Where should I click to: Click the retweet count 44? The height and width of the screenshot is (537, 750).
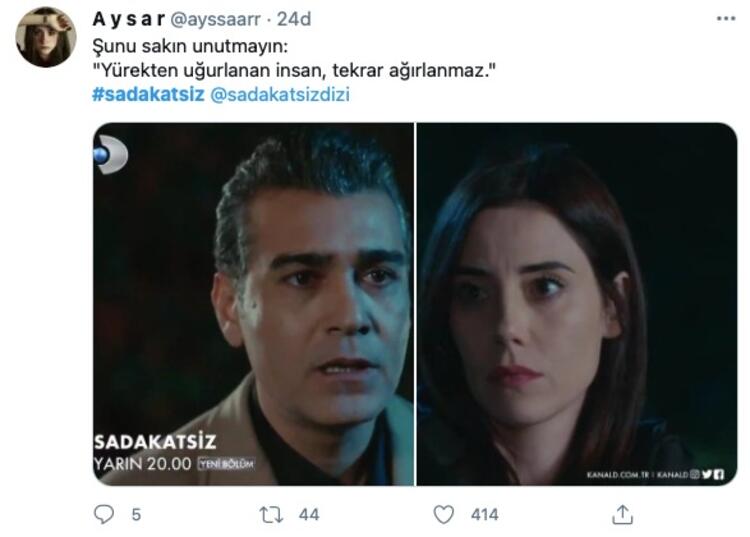pos(309,515)
